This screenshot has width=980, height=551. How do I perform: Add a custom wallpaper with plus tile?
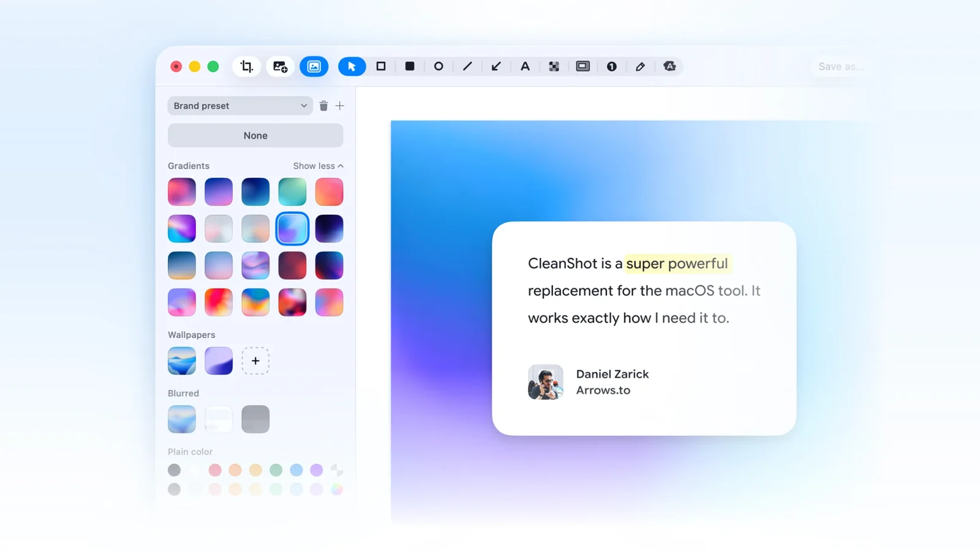coord(255,361)
